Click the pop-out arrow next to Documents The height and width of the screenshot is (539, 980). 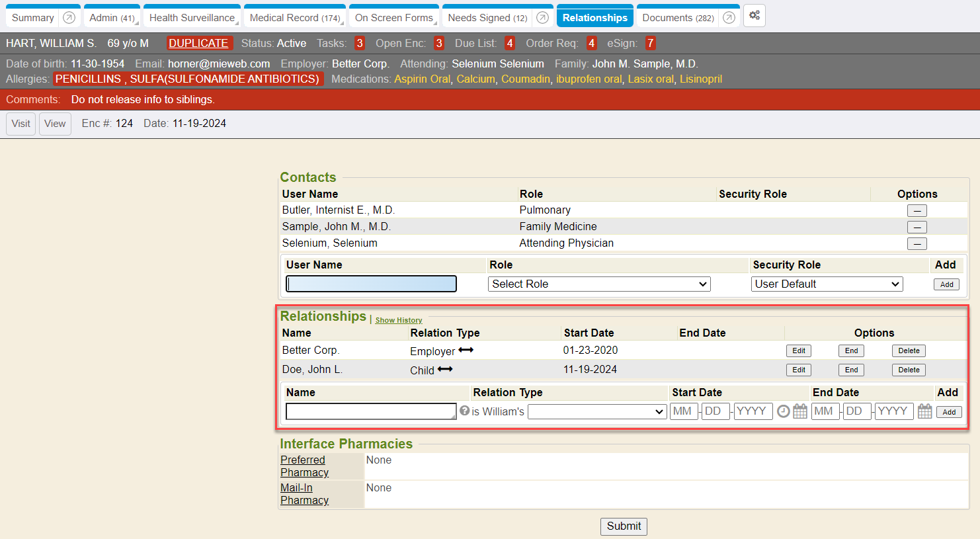click(x=729, y=18)
